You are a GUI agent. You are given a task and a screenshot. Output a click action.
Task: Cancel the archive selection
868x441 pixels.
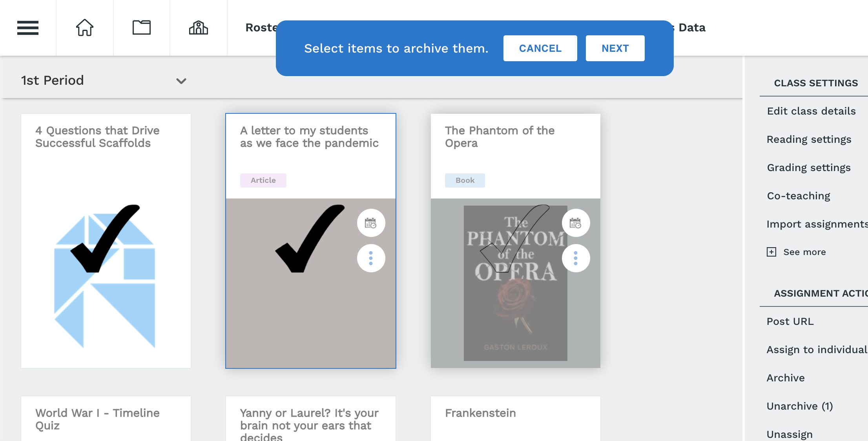click(540, 48)
